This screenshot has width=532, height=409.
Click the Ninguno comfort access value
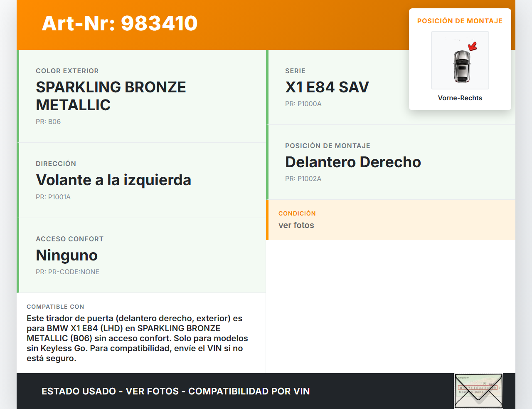coord(66,255)
